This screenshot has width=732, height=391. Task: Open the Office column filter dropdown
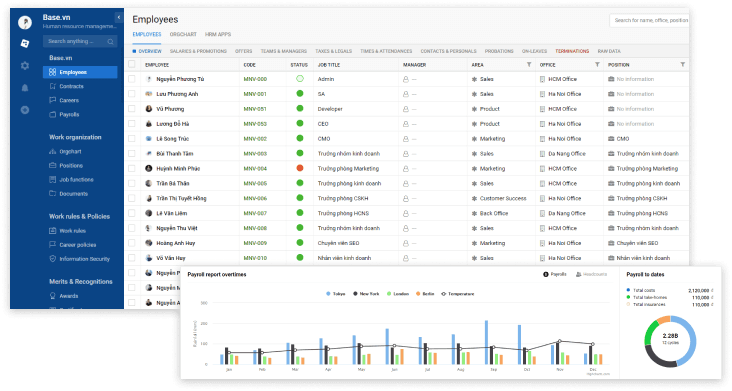(597, 64)
